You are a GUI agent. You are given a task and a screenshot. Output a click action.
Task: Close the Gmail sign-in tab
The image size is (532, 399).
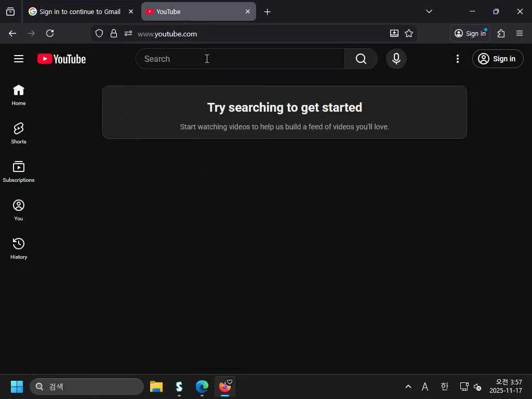point(131,11)
